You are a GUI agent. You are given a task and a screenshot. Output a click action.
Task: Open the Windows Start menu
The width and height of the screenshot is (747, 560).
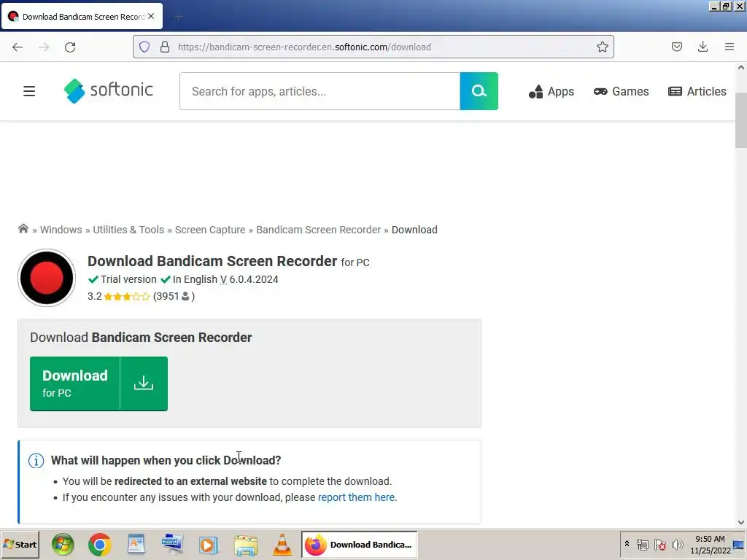pyautogui.click(x=20, y=544)
